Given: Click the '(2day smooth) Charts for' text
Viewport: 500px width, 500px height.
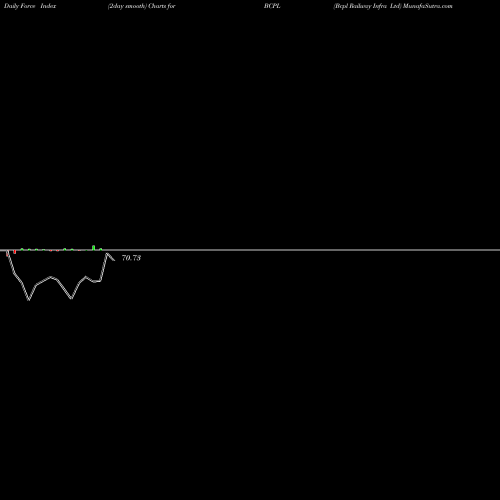Looking at the screenshot, I should tap(142, 6).
